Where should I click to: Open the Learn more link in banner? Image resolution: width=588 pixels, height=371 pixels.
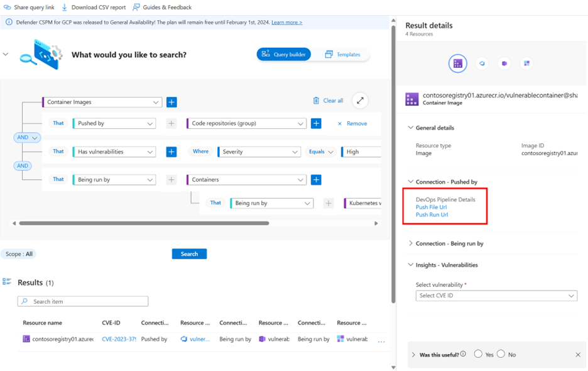(x=287, y=23)
